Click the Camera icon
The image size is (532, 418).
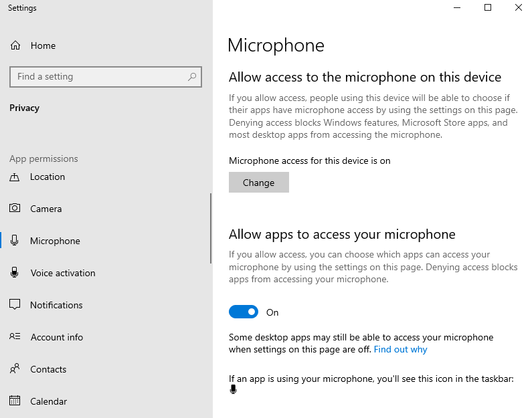click(15, 209)
